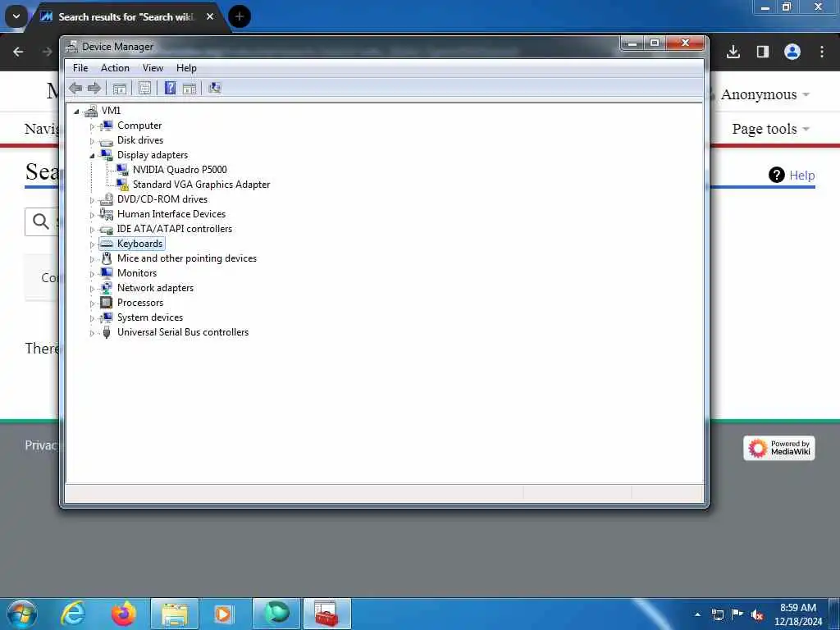The width and height of the screenshot is (840, 630).
Task: Click the green round app taskbar icon
Action: coord(276,614)
